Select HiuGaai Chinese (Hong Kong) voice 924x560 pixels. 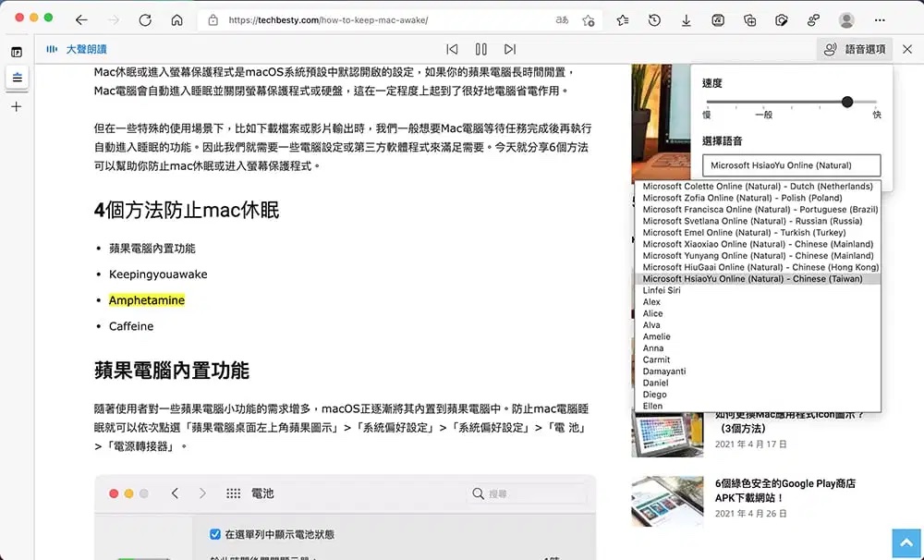[758, 267]
